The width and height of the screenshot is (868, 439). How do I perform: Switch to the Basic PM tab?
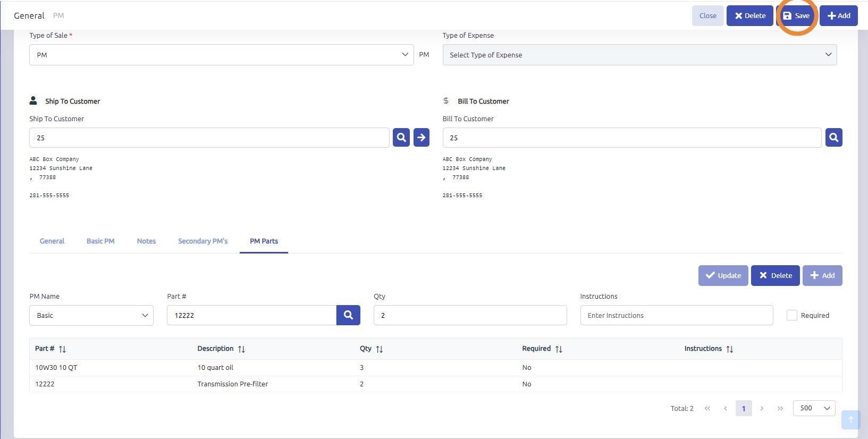pos(100,241)
